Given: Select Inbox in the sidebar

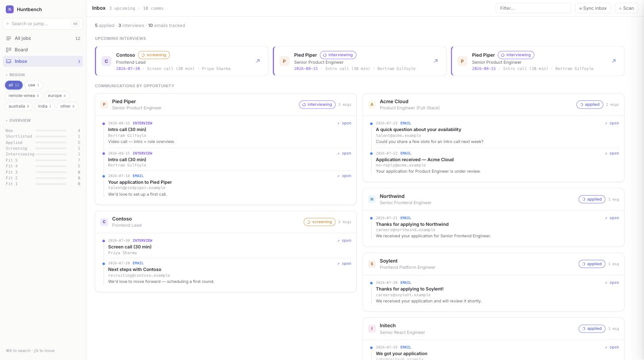Looking at the screenshot, I should pos(43,61).
